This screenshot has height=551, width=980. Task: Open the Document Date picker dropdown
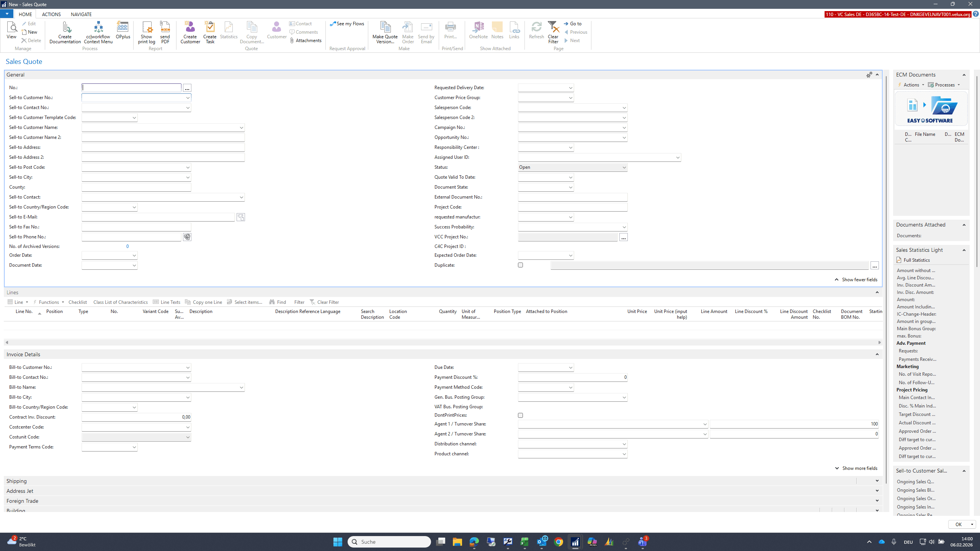coord(134,265)
